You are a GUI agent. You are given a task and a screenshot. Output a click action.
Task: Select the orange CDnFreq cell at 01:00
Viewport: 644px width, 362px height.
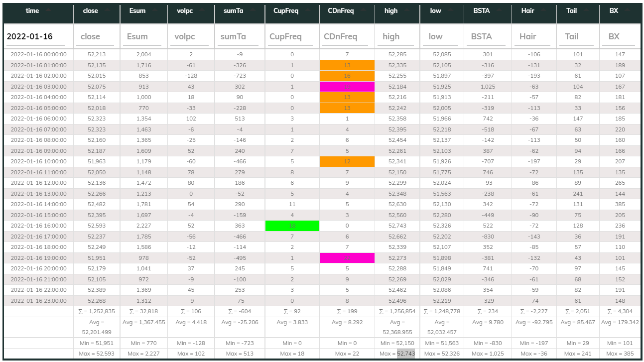click(347, 65)
